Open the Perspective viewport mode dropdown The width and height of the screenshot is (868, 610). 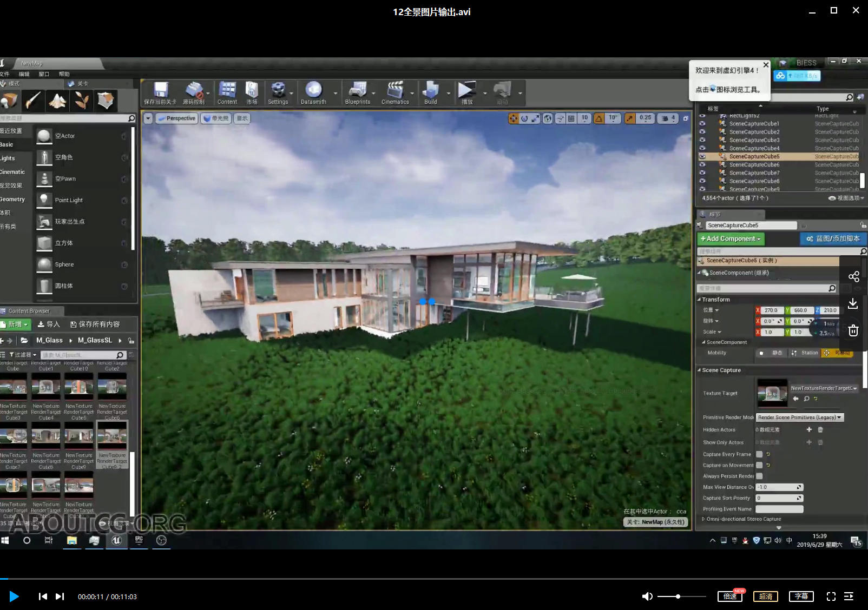click(176, 118)
